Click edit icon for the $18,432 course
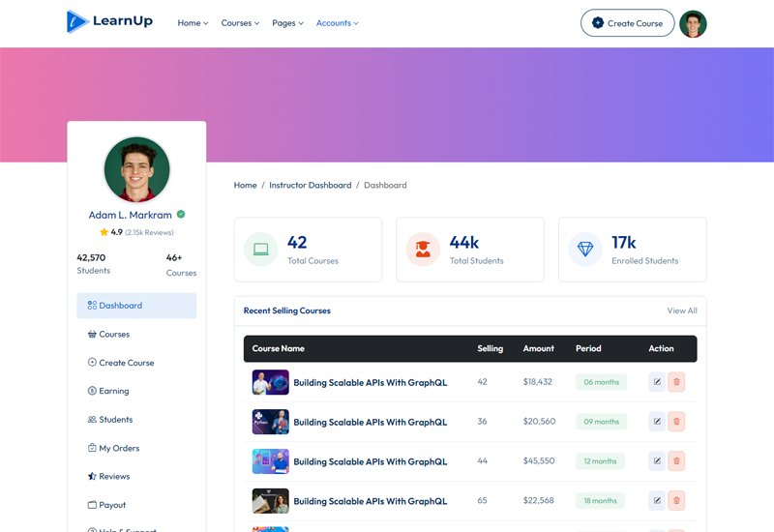 point(657,382)
